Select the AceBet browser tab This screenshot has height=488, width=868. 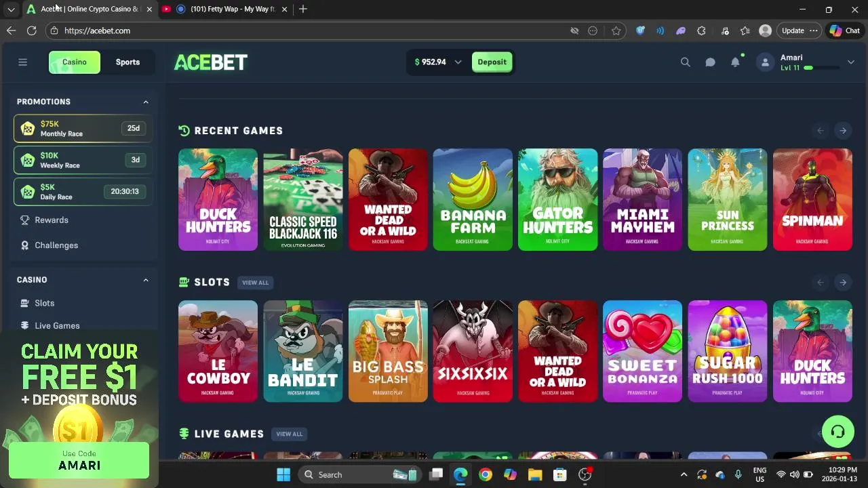pos(88,9)
